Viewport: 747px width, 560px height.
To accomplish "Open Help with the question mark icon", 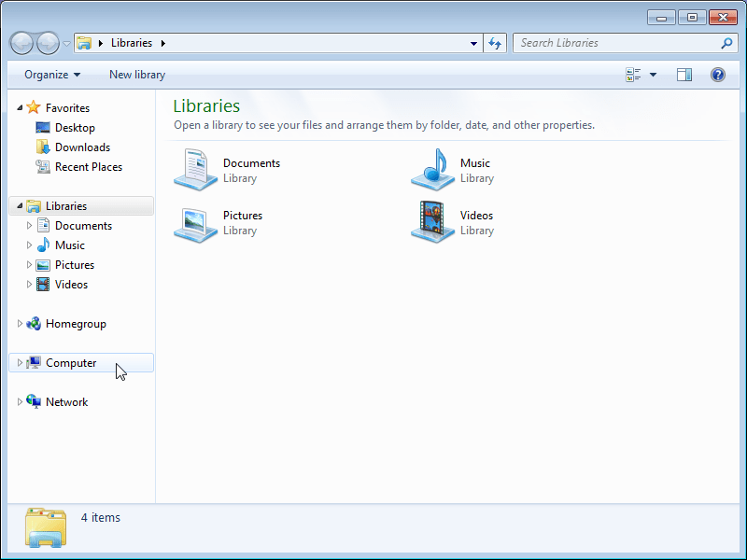I will pos(717,75).
